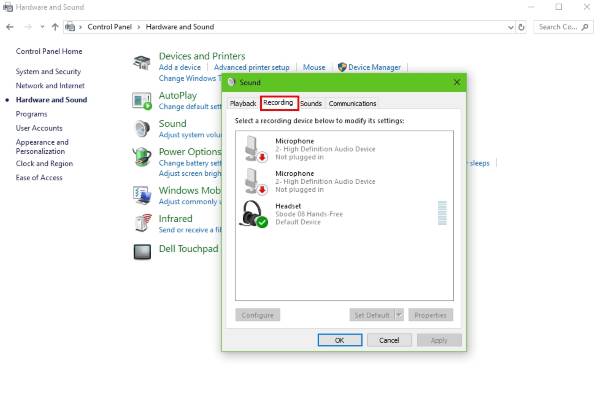This screenshot has height=417, width=600.
Task: Open the Programs link
Action: point(31,114)
